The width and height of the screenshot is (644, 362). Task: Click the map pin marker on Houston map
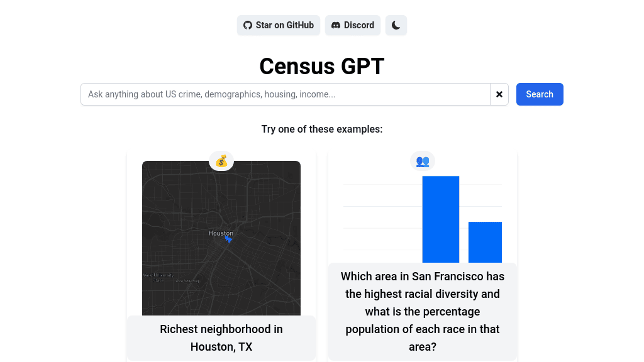click(229, 239)
